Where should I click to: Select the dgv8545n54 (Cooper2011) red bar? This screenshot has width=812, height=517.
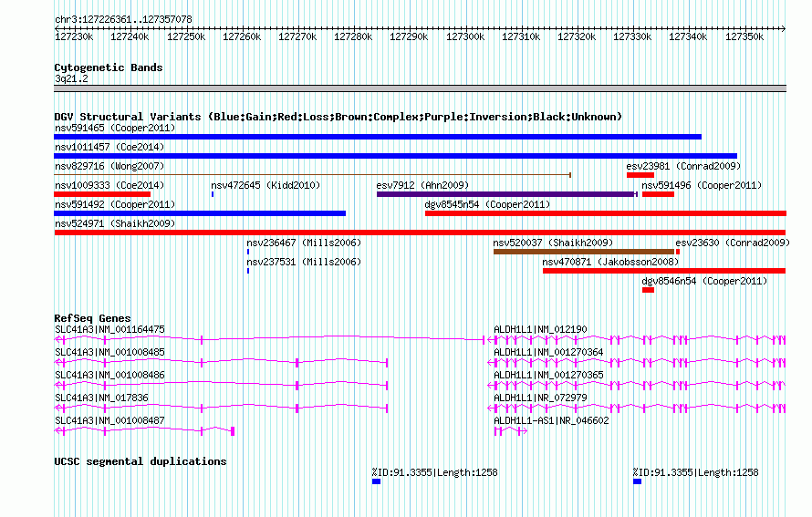click(606, 213)
